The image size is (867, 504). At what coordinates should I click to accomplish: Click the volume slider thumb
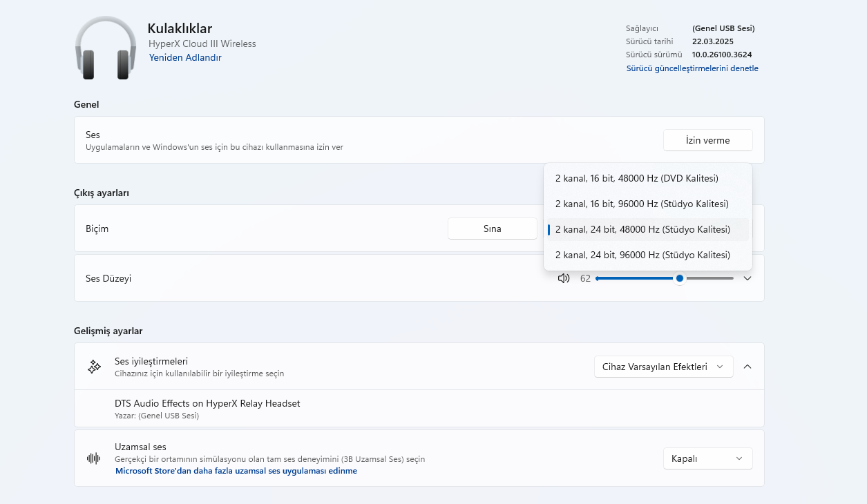(680, 278)
